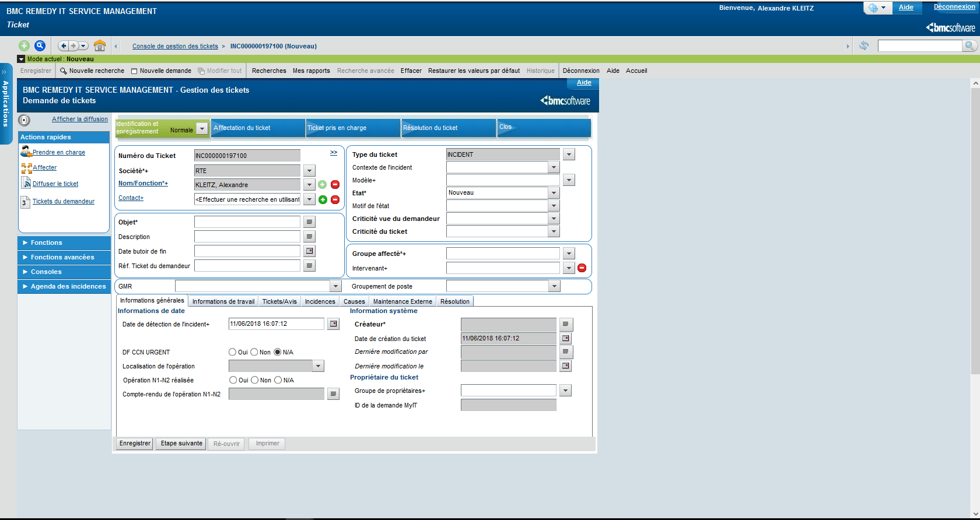Switch to Informations de travail tab
The height and width of the screenshot is (520, 980).
(223, 301)
